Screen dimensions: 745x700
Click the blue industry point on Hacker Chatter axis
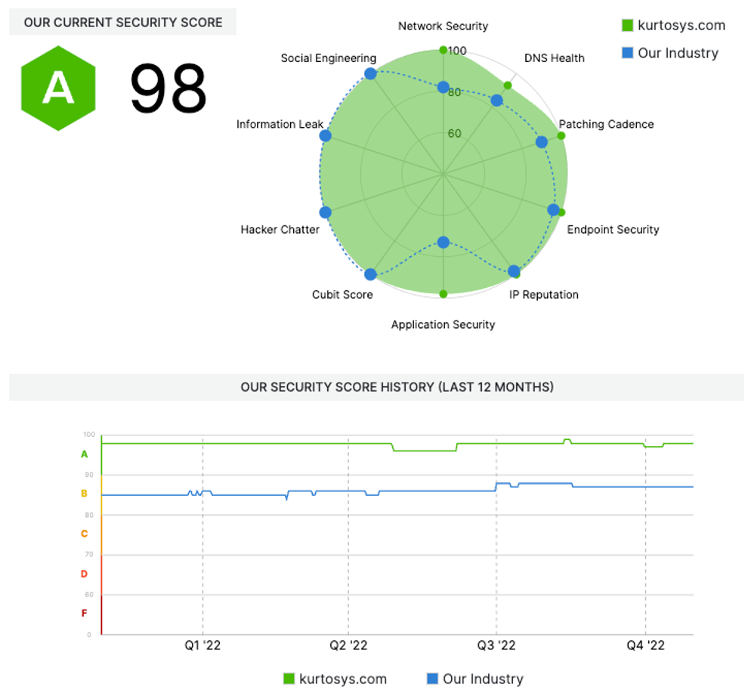click(x=325, y=212)
